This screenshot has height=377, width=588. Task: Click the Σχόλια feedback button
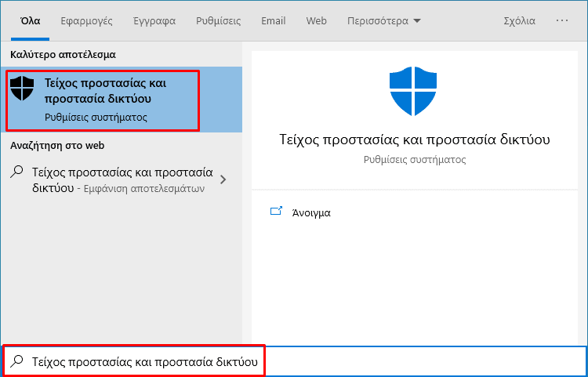519,20
